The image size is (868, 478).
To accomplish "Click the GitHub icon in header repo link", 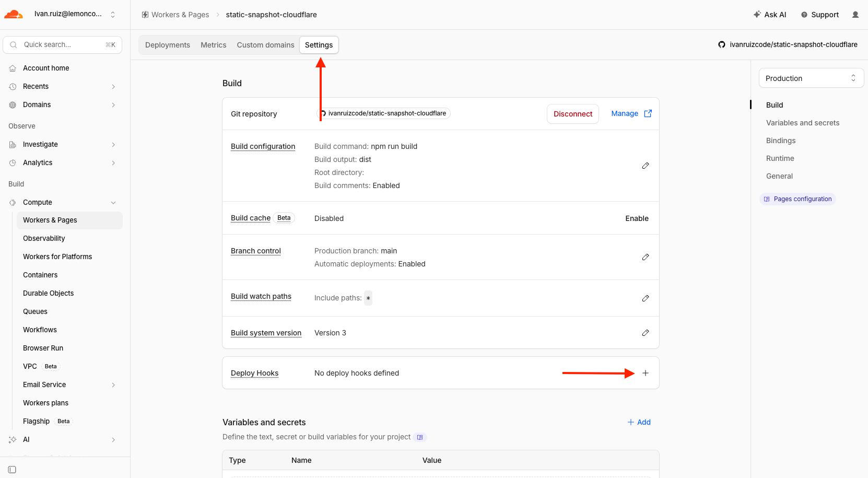I will point(722,44).
